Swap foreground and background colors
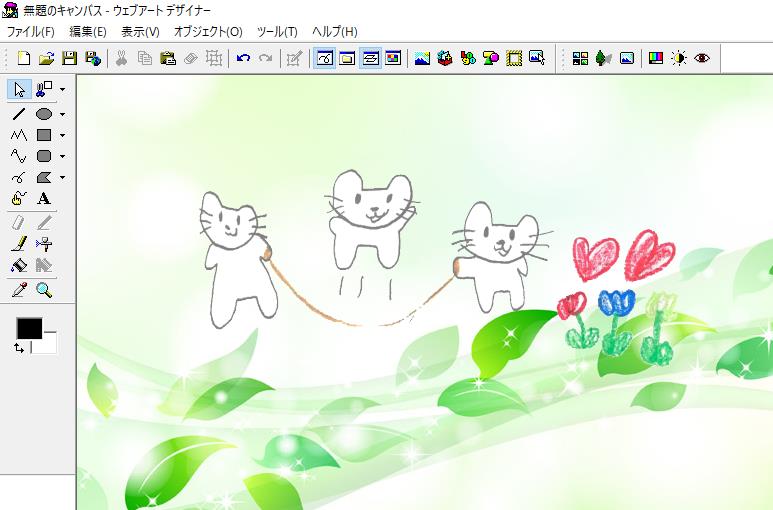773x510 pixels. [19, 348]
